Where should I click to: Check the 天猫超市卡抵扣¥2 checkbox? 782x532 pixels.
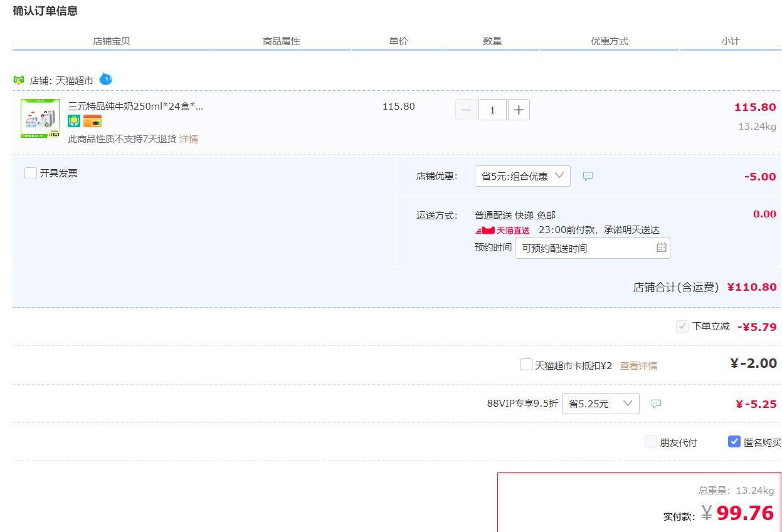[526, 364]
